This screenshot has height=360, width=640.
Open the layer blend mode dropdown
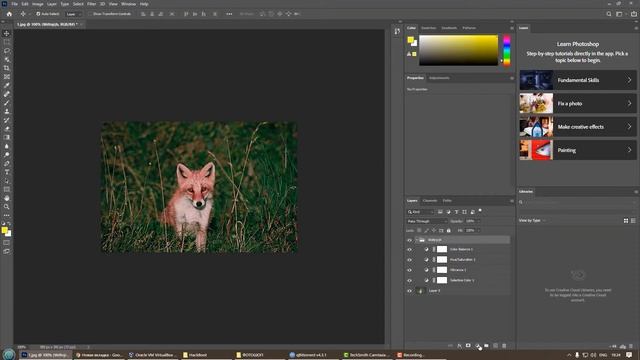point(427,221)
